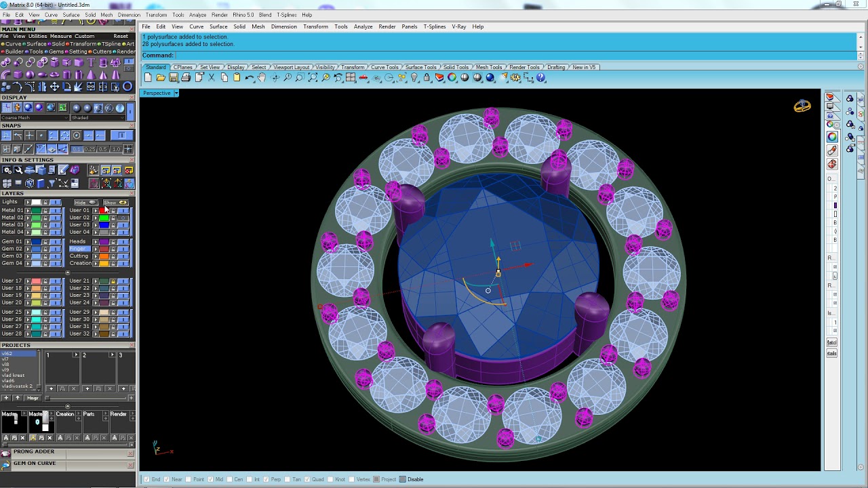Open the Perspective viewport dropdown arrow

[x=176, y=93]
